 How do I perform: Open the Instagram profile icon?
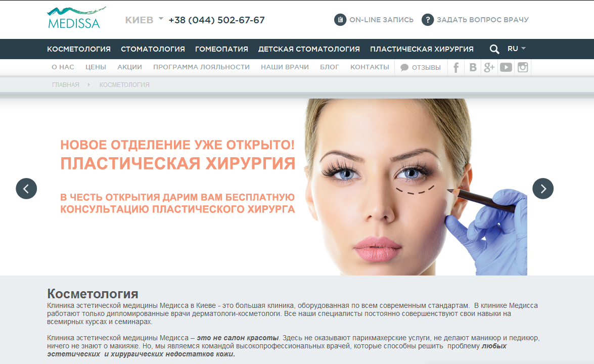point(523,67)
